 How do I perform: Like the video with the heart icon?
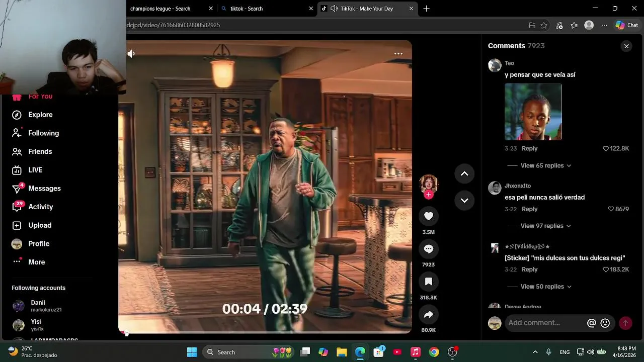429,216
